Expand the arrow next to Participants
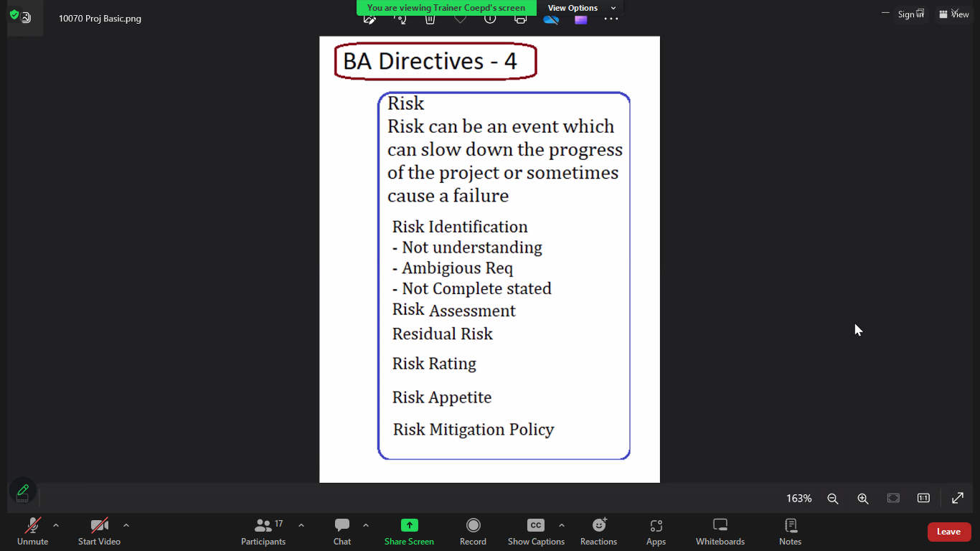980x551 pixels. [x=301, y=525]
